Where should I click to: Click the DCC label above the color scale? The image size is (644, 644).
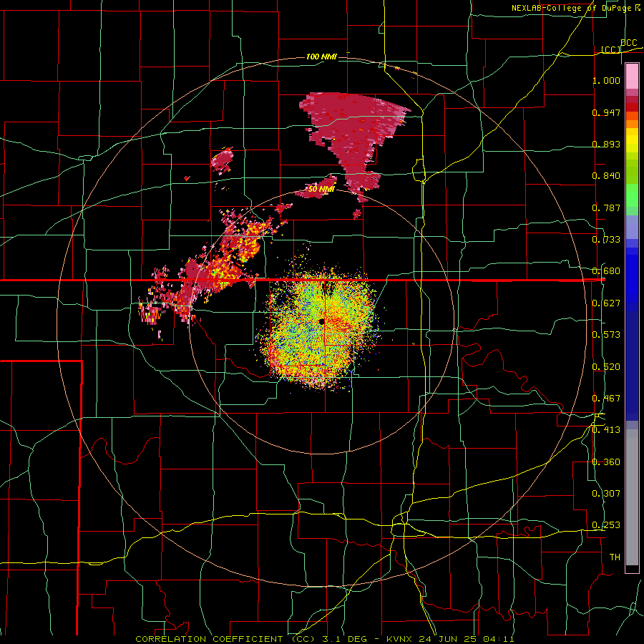point(628,43)
